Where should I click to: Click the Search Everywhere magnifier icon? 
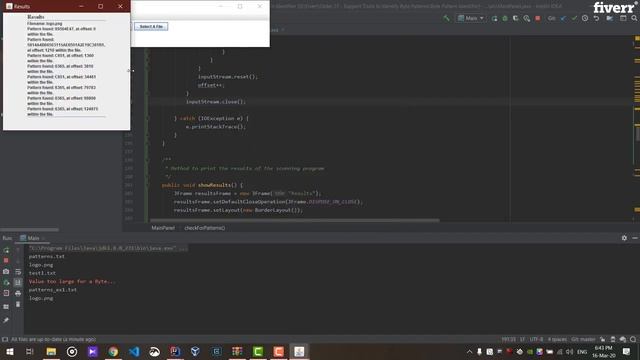click(x=634, y=18)
